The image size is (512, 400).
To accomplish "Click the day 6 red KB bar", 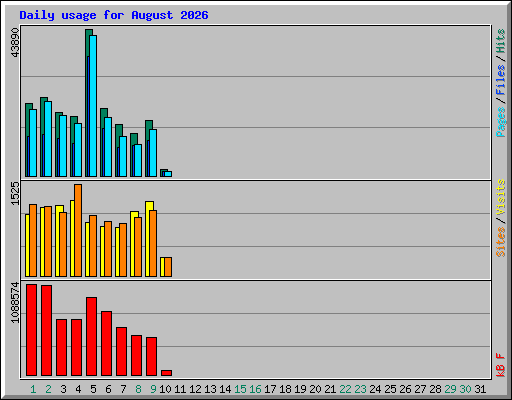I will click(106, 343).
